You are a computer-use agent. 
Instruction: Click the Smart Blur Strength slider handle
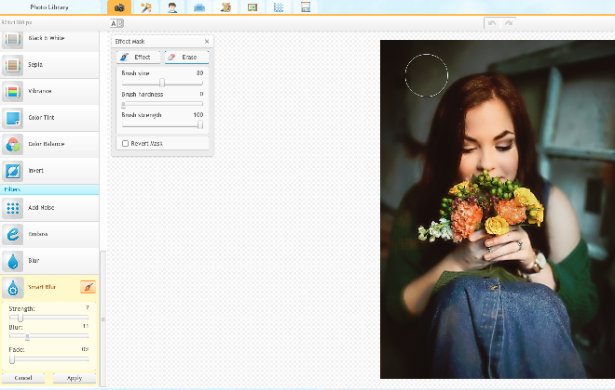point(20,317)
